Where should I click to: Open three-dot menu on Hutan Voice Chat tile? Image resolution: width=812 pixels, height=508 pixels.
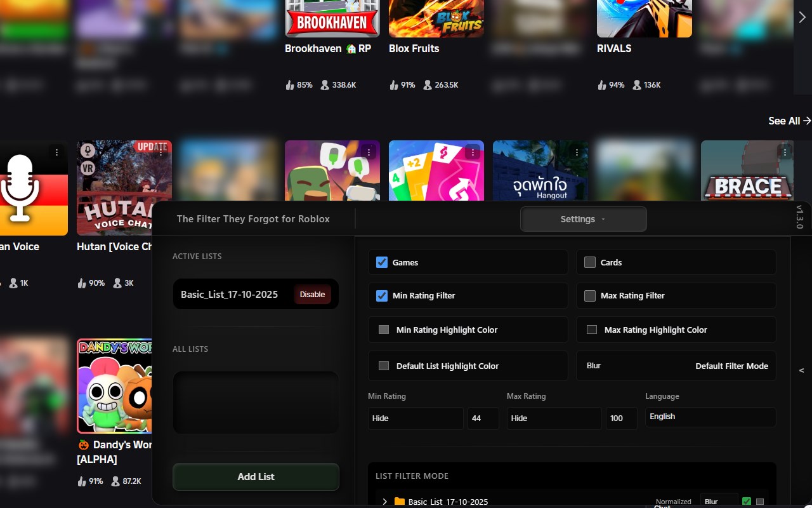coord(161,152)
